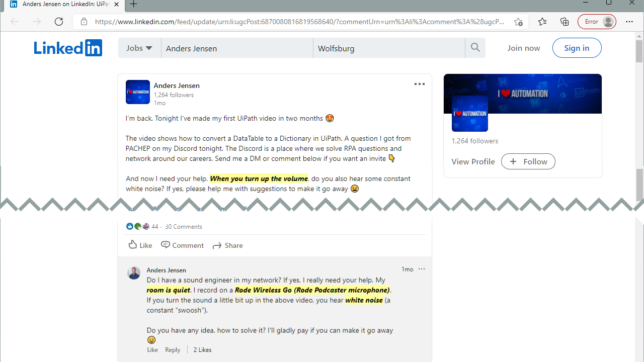Open commenter name Anders Jensen

click(x=166, y=270)
